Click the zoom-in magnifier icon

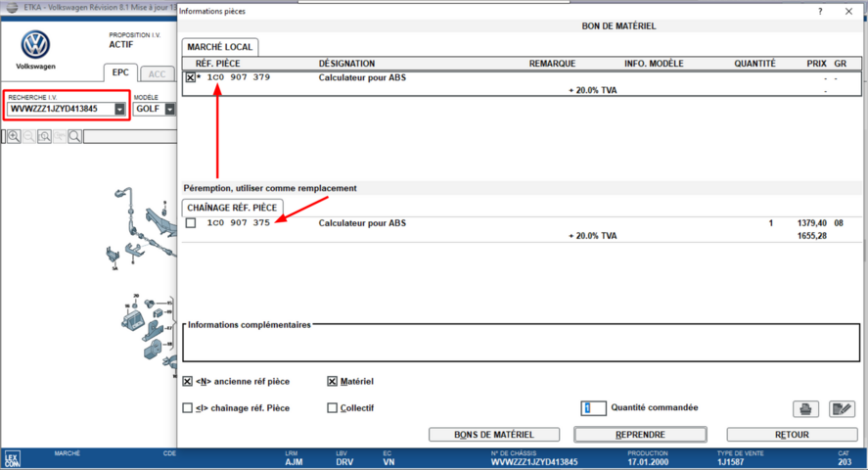(14, 136)
